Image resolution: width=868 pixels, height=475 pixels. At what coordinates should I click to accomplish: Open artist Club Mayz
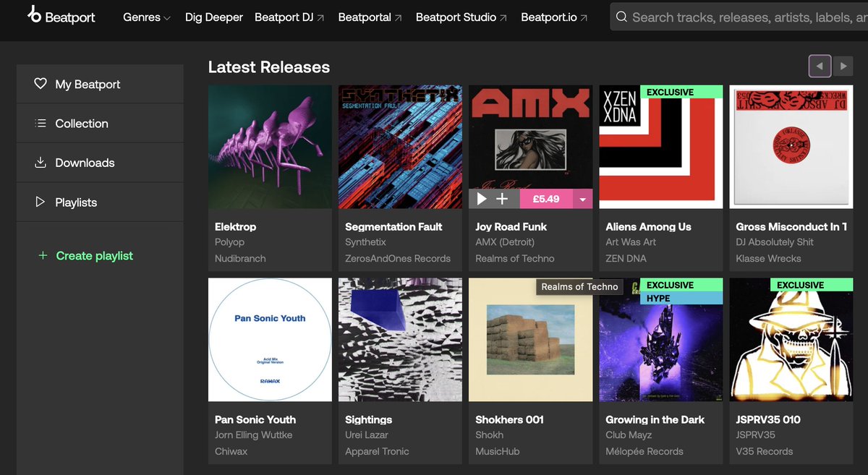tap(629, 435)
